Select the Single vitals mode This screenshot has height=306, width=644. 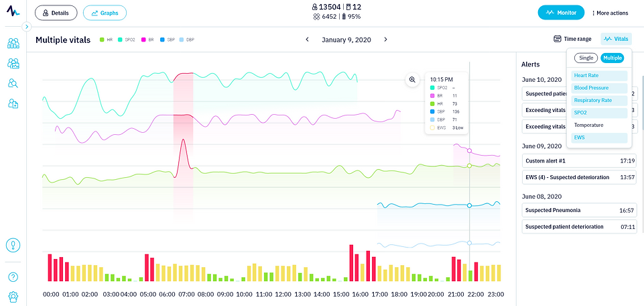click(586, 58)
